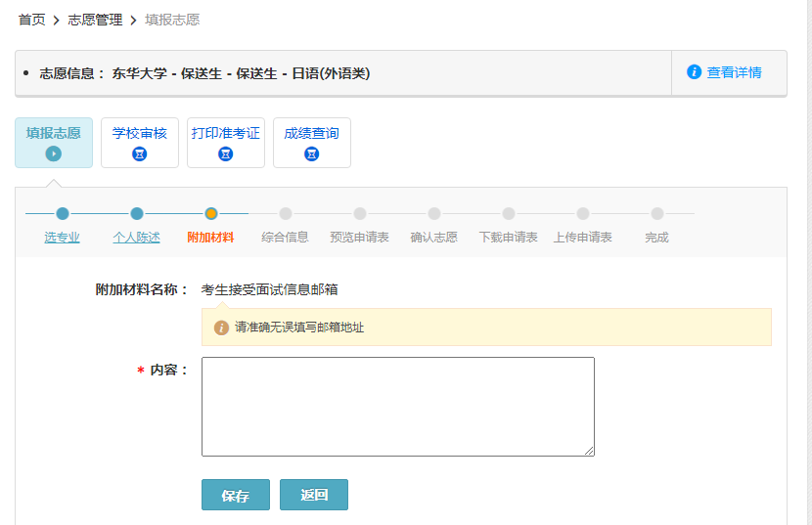This screenshot has width=812, height=525.
Task: Click the hourglass icon under 学校审核
Action: point(140,153)
